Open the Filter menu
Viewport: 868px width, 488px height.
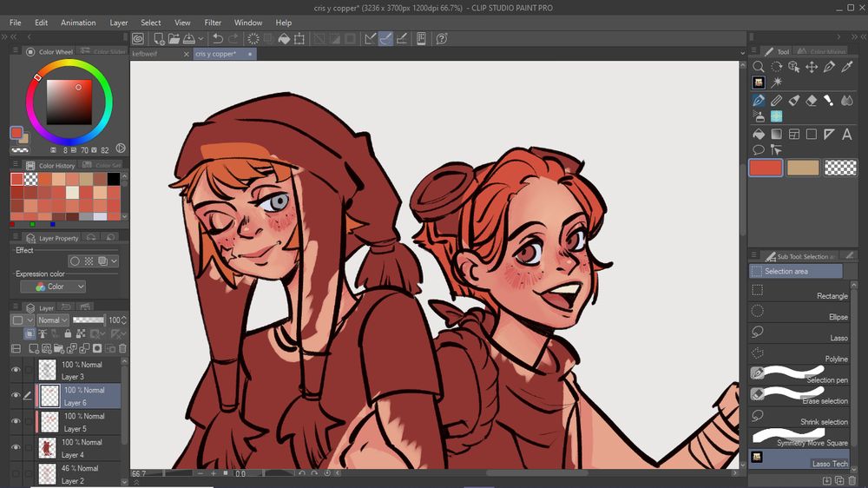point(213,23)
